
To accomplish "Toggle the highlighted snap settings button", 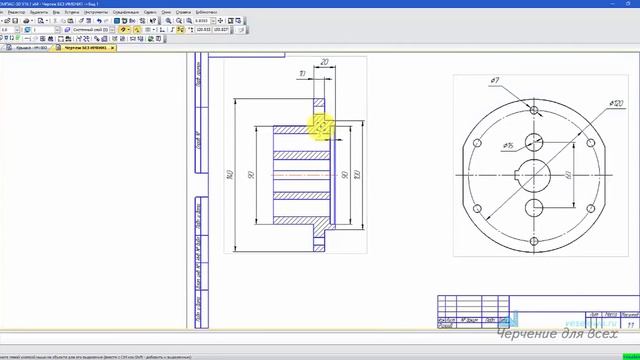I will coord(123,30).
